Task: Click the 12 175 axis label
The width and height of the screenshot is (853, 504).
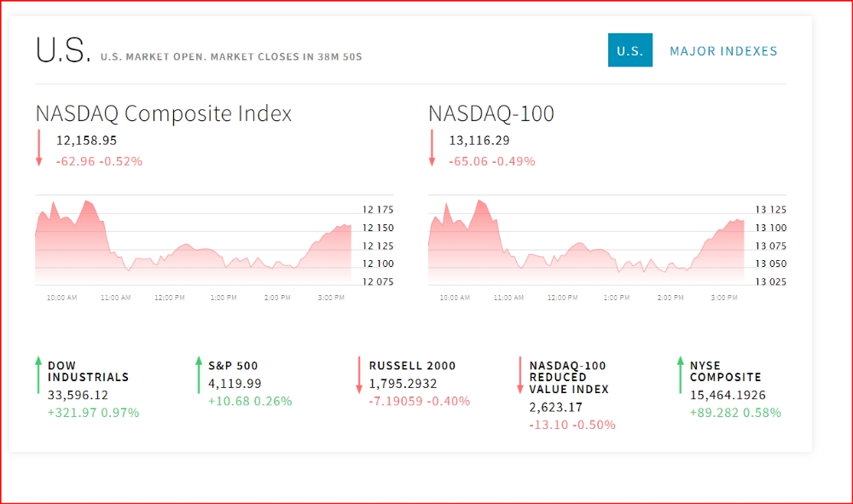Action: pos(378,210)
